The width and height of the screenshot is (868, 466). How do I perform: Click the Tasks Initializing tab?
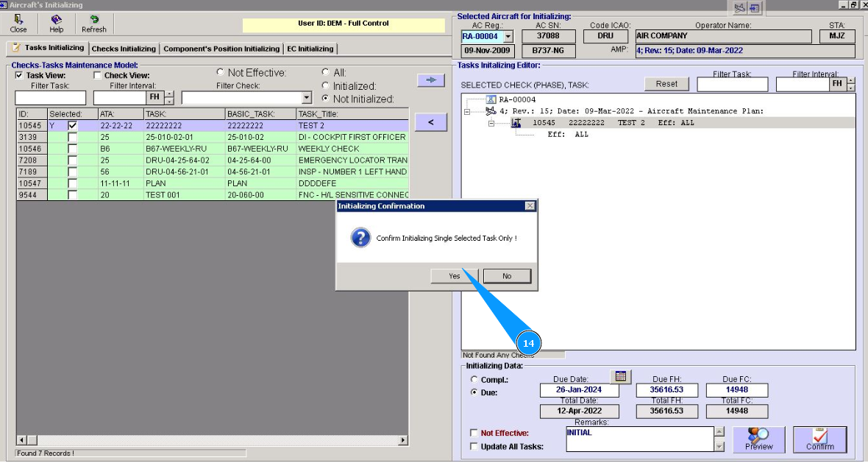48,48
